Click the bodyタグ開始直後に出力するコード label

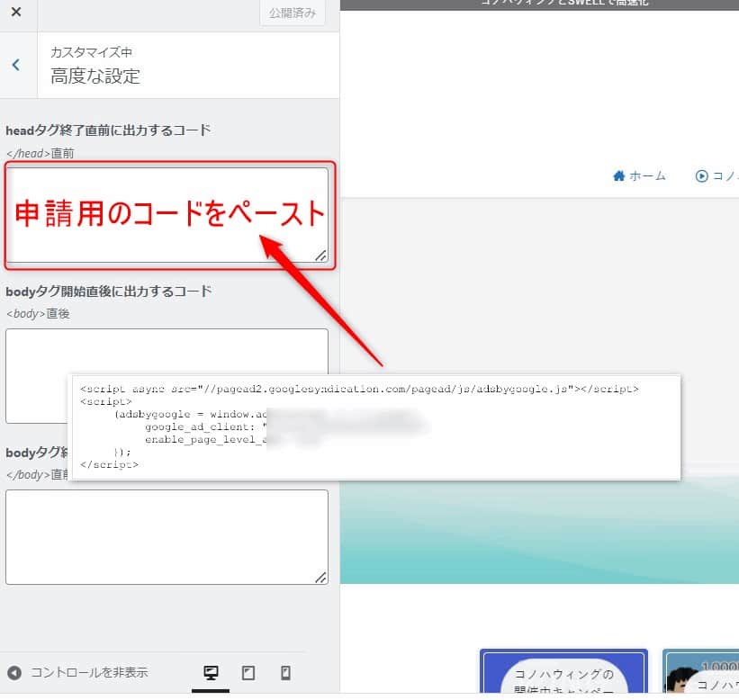pyautogui.click(x=108, y=292)
